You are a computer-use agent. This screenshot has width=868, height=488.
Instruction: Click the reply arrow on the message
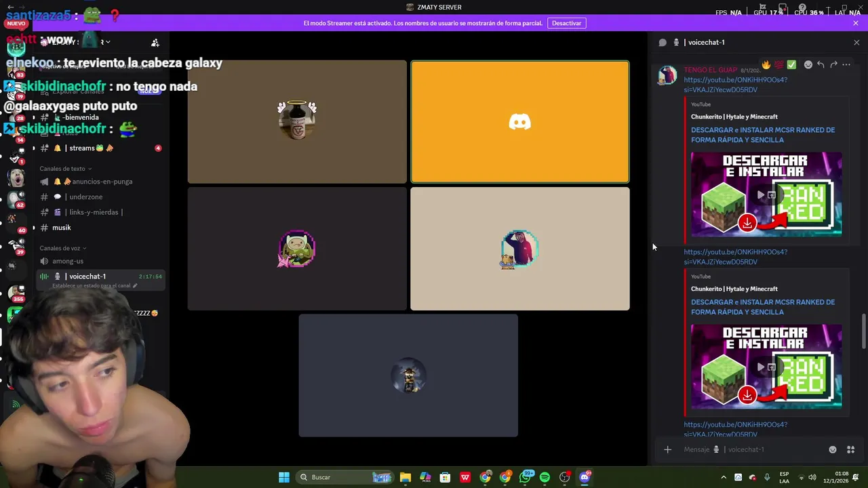click(821, 64)
